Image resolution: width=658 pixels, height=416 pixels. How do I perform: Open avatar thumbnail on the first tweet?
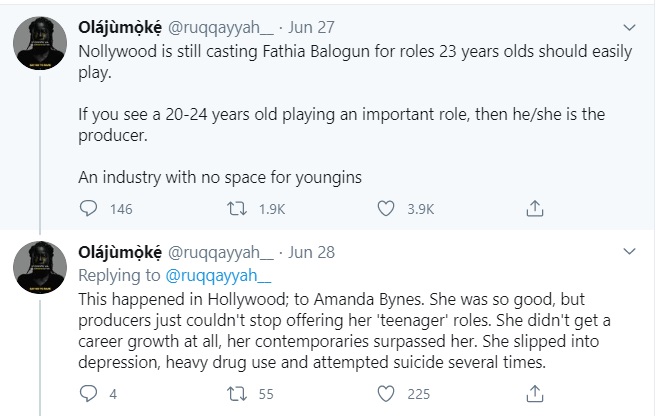click(x=40, y=43)
